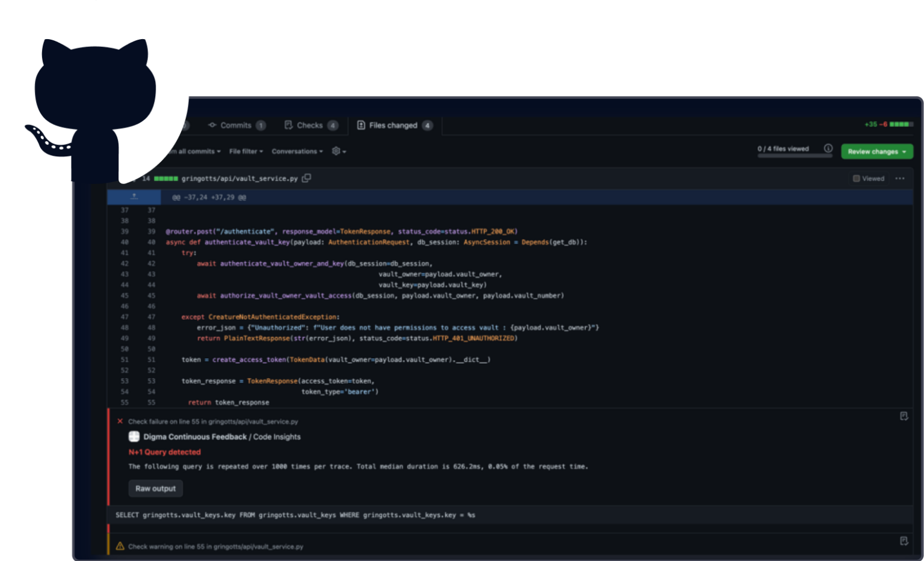
Task: Open the File filter dropdown
Action: [245, 152]
